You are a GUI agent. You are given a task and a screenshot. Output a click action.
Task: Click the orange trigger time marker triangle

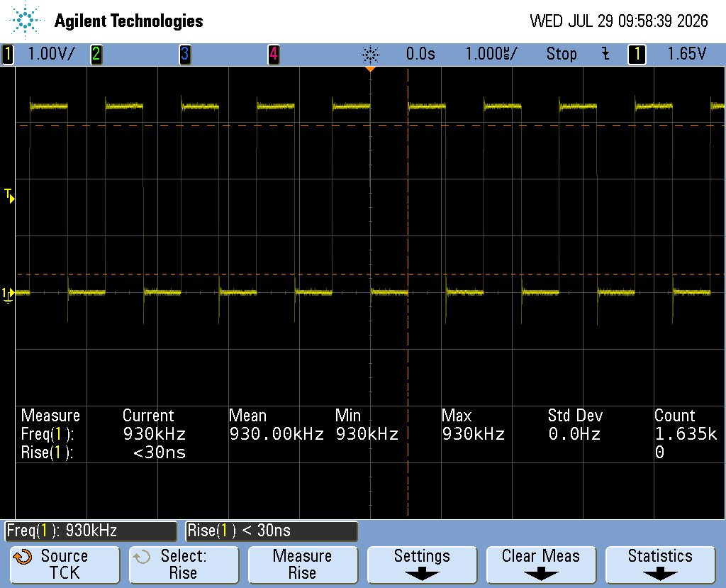point(370,69)
